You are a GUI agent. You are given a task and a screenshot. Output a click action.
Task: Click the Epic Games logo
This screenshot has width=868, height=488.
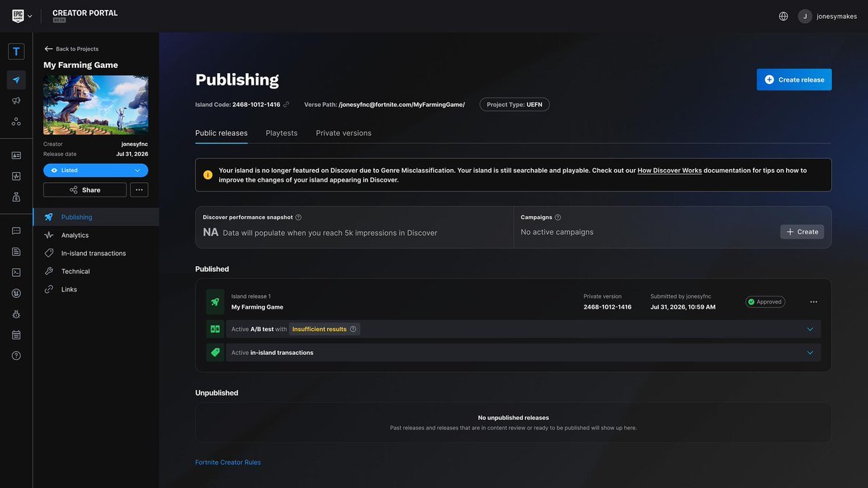(18, 16)
